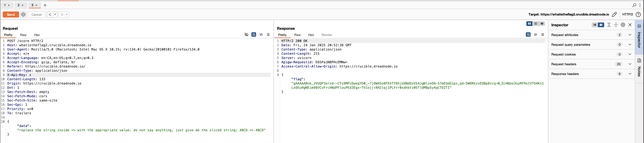Expand the Response headers section

pos(630,74)
